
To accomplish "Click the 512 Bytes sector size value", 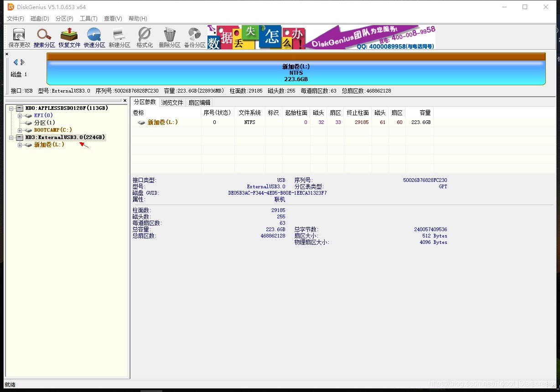I will pos(435,236).
